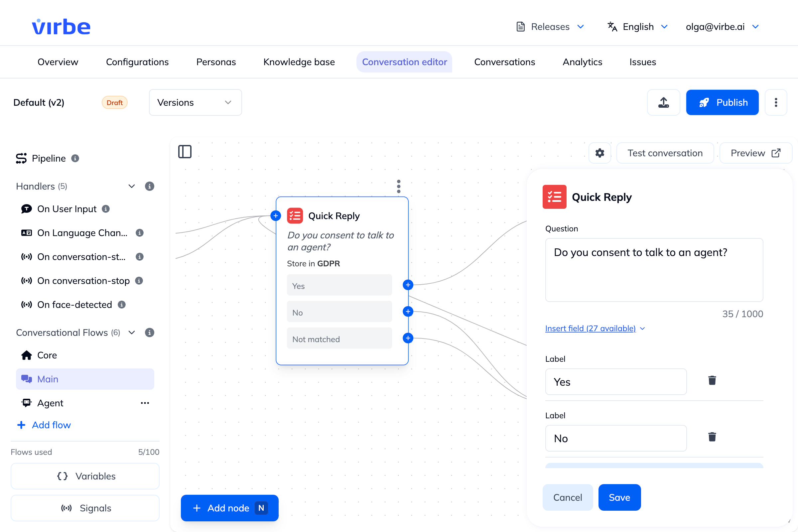Toggle the sidebar panel icon on canvas

pos(185,152)
